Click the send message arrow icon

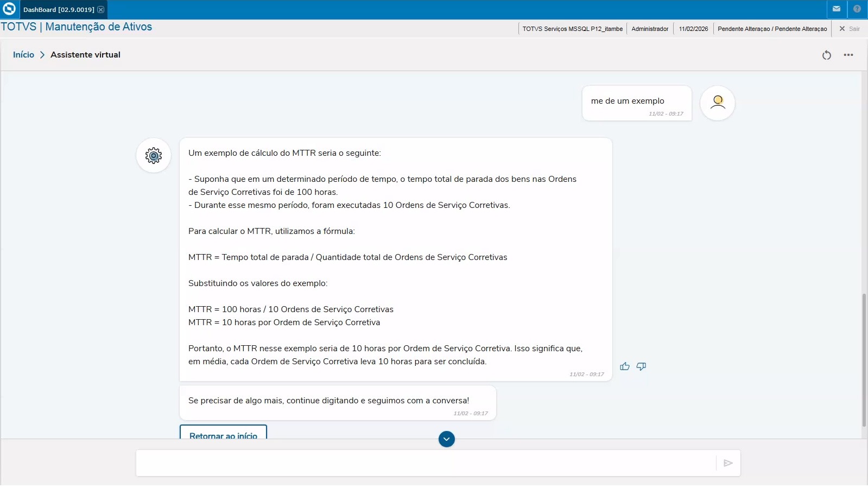pos(728,463)
